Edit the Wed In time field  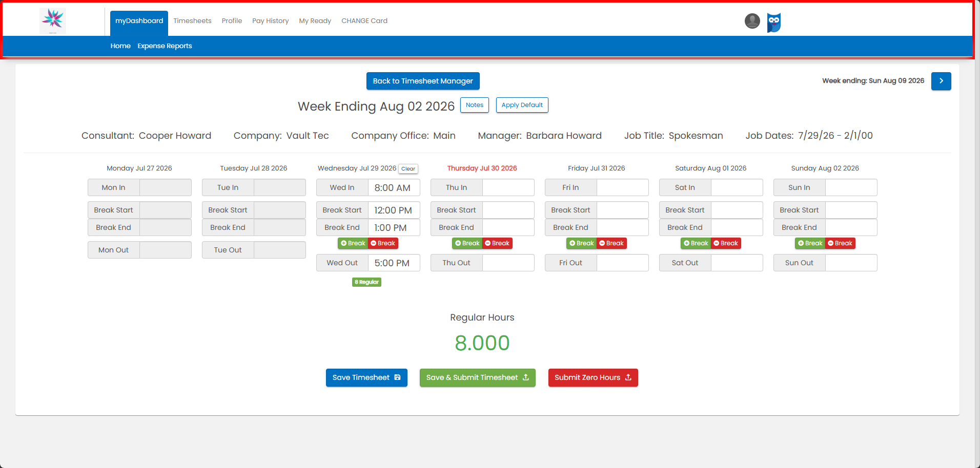394,187
